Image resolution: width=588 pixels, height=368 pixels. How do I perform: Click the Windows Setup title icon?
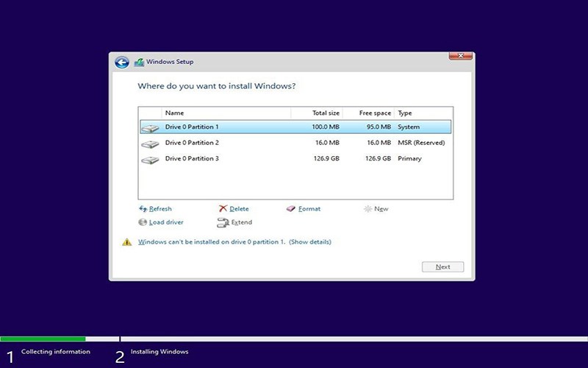(139, 63)
